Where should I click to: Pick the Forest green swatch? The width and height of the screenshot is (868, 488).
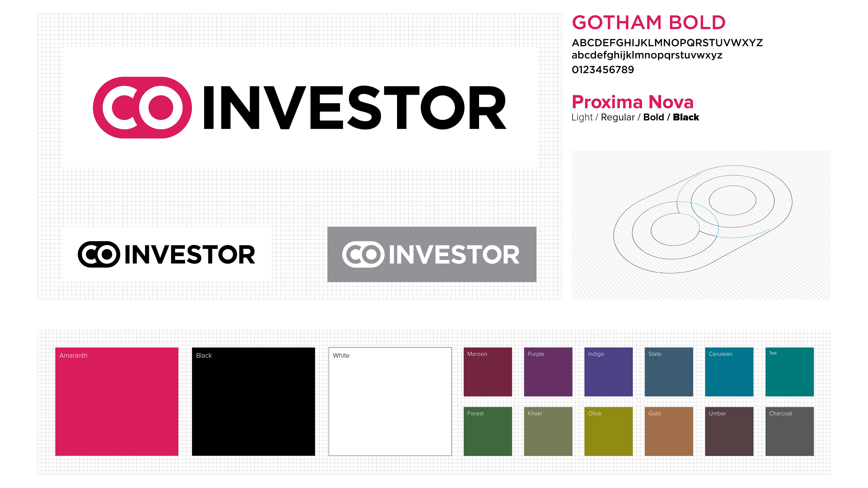(488, 431)
